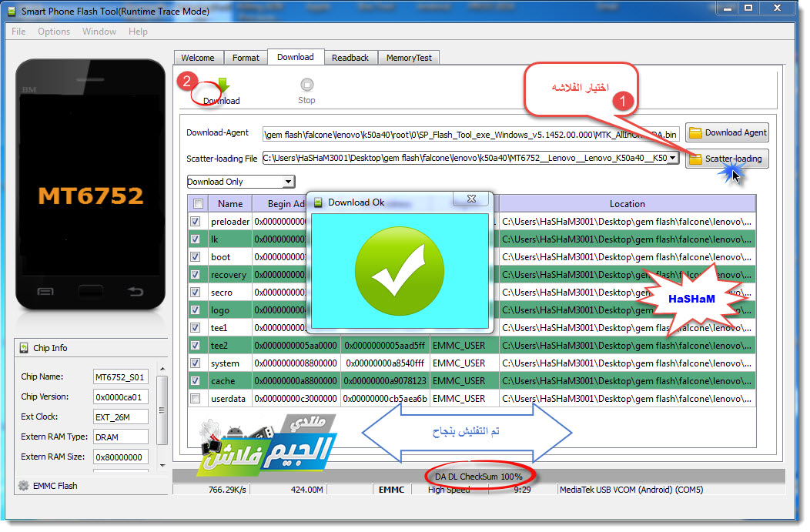Click the green checkmark image in dialog
The image size is (810, 532).
pos(400,271)
